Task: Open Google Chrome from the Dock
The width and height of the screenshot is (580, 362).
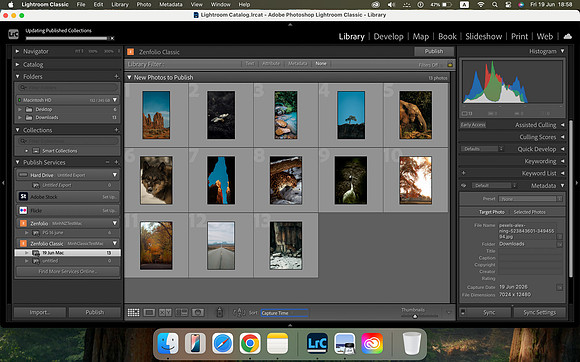Action: [250, 343]
